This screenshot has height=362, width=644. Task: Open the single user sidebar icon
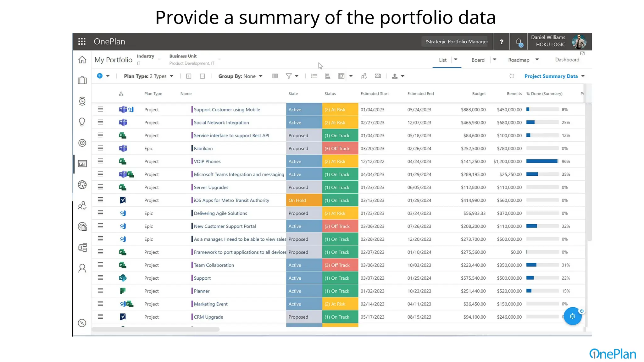coord(82,268)
